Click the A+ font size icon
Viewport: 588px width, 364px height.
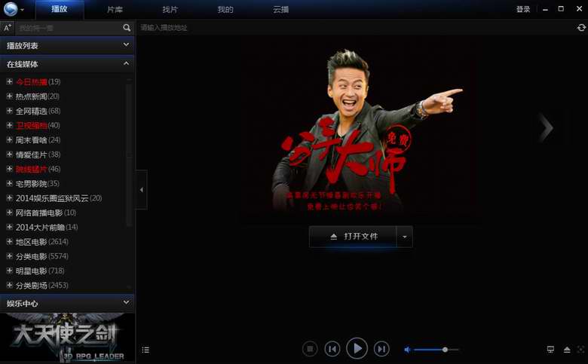(8, 27)
